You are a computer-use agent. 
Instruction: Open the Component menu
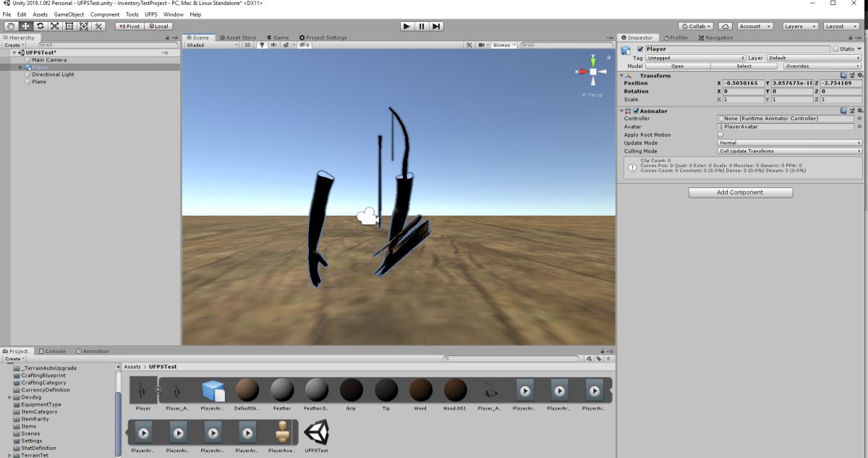105,14
